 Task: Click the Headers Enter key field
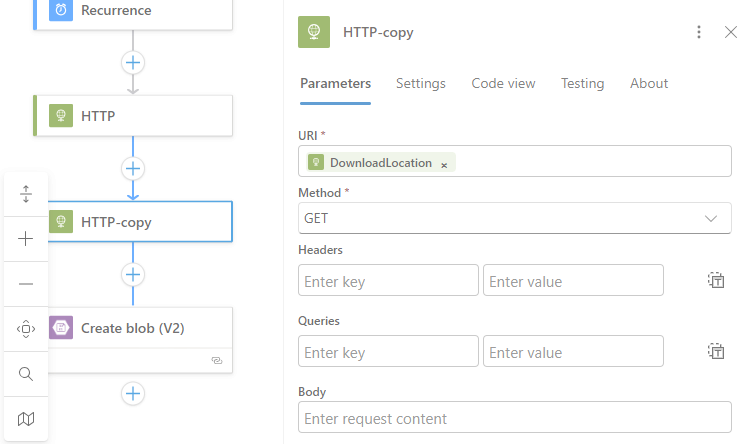(x=388, y=280)
